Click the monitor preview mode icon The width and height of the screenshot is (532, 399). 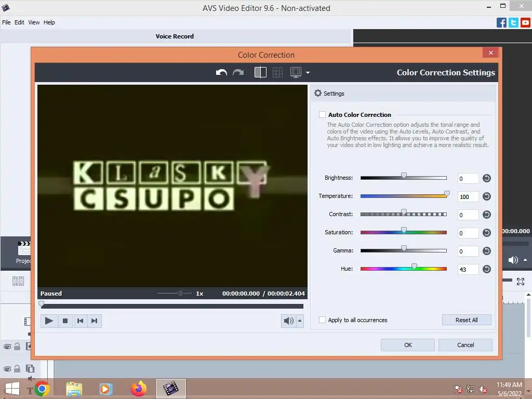click(x=296, y=72)
